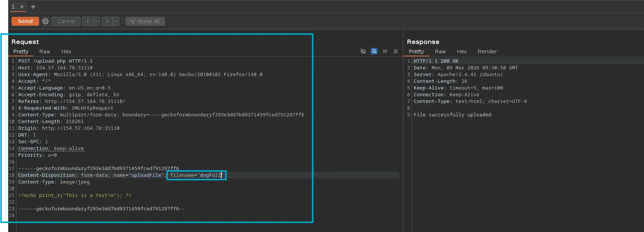The image size is (644, 232).
Task: Select the Response Raw tab
Action: click(440, 51)
